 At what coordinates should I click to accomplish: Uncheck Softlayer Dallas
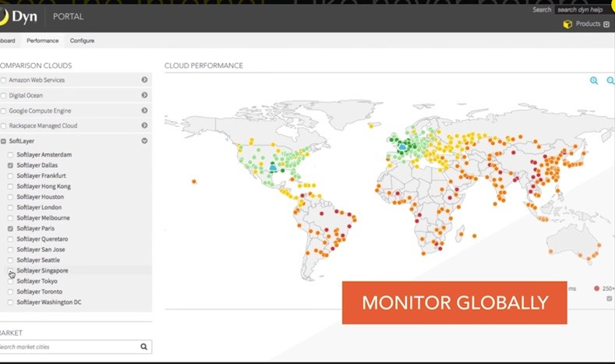click(x=11, y=165)
